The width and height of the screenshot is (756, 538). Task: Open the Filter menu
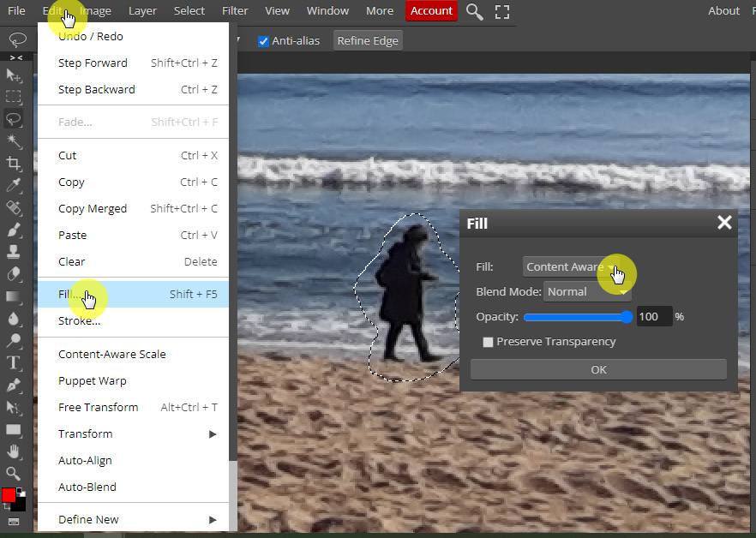tap(235, 10)
